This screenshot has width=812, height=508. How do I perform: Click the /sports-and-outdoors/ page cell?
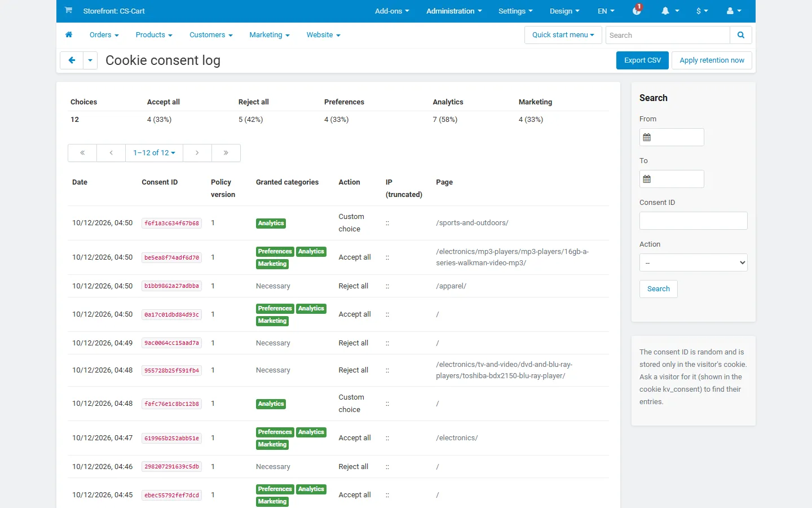(472, 223)
